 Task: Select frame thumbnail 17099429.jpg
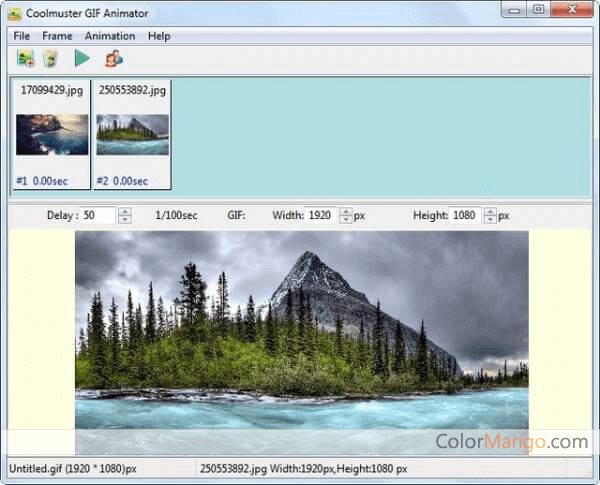[x=51, y=134]
